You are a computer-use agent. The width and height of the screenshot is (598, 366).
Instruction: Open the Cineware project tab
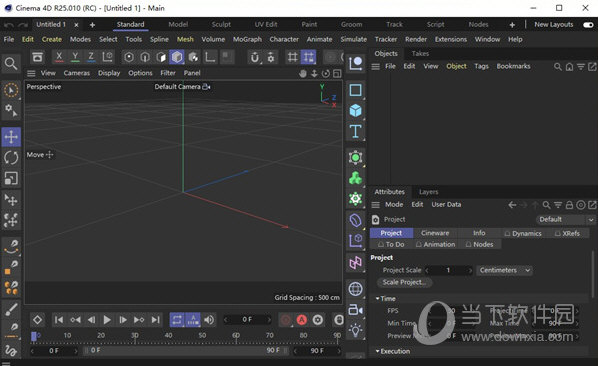pos(435,233)
